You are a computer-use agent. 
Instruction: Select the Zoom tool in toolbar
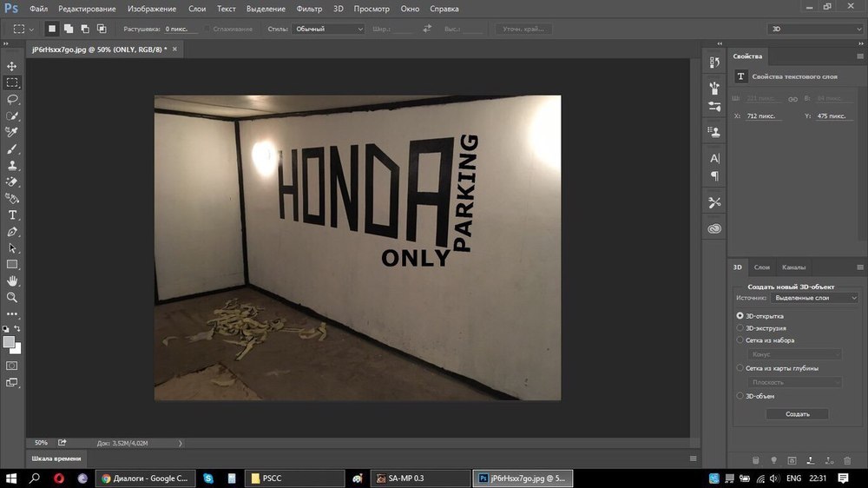(x=12, y=297)
